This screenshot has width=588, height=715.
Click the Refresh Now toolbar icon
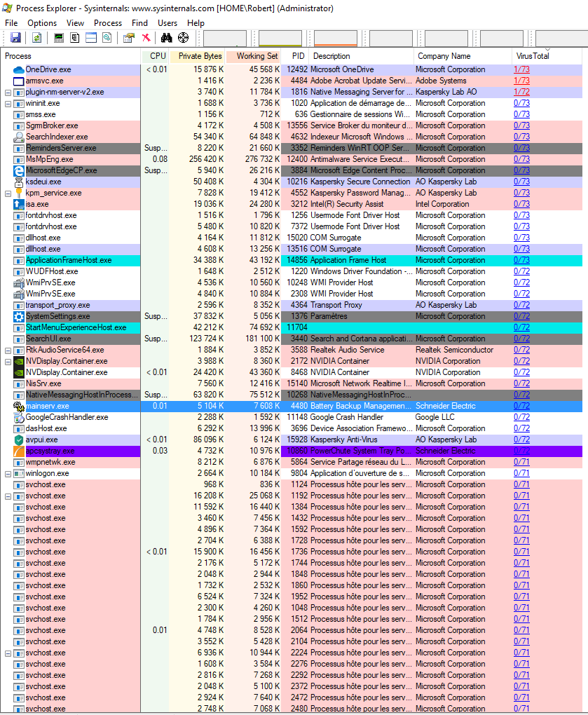tap(37, 38)
